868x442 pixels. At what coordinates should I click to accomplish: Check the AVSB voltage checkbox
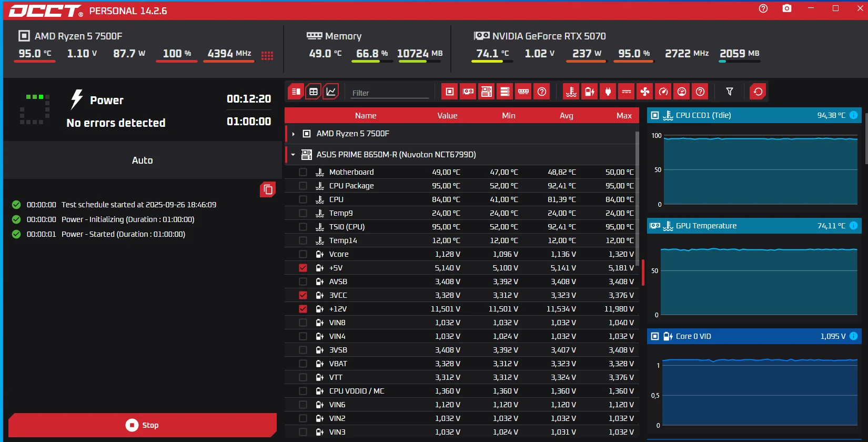(x=303, y=282)
